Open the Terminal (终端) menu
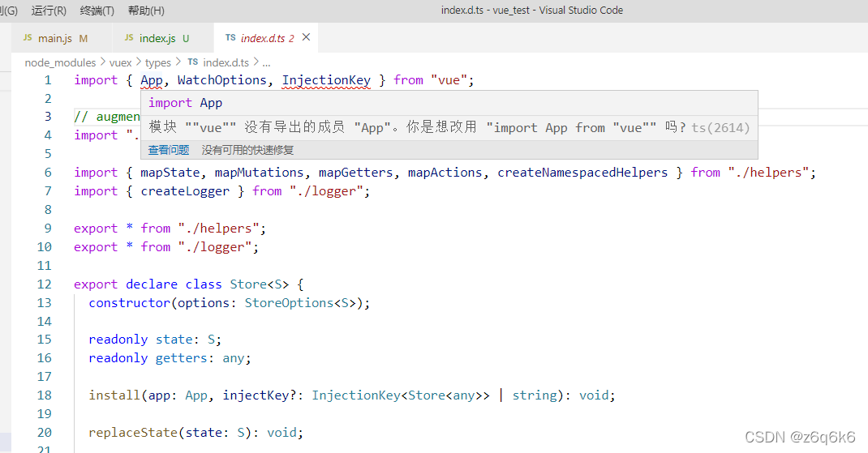 (x=97, y=11)
